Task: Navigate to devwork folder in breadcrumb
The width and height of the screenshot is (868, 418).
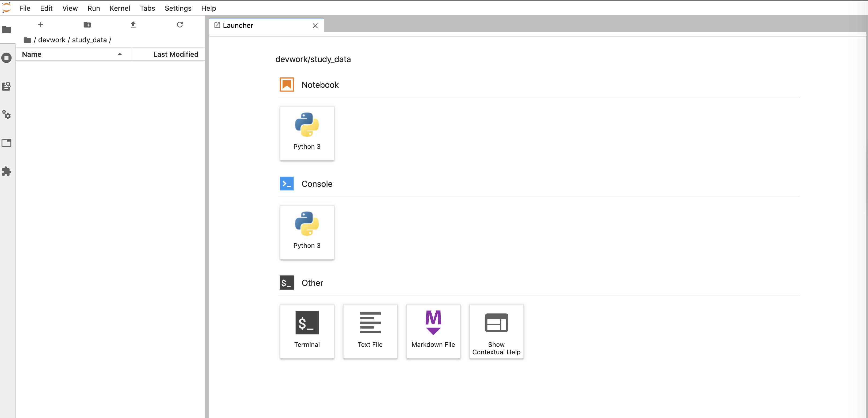Action: pos(52,40)
